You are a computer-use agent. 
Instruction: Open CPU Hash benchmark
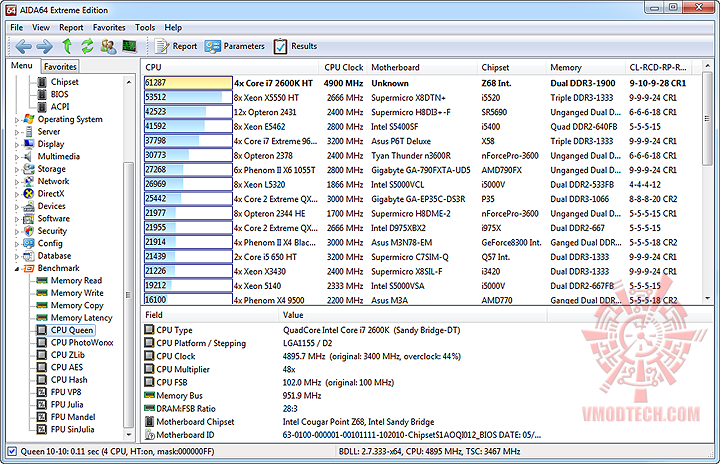[69, 380]
